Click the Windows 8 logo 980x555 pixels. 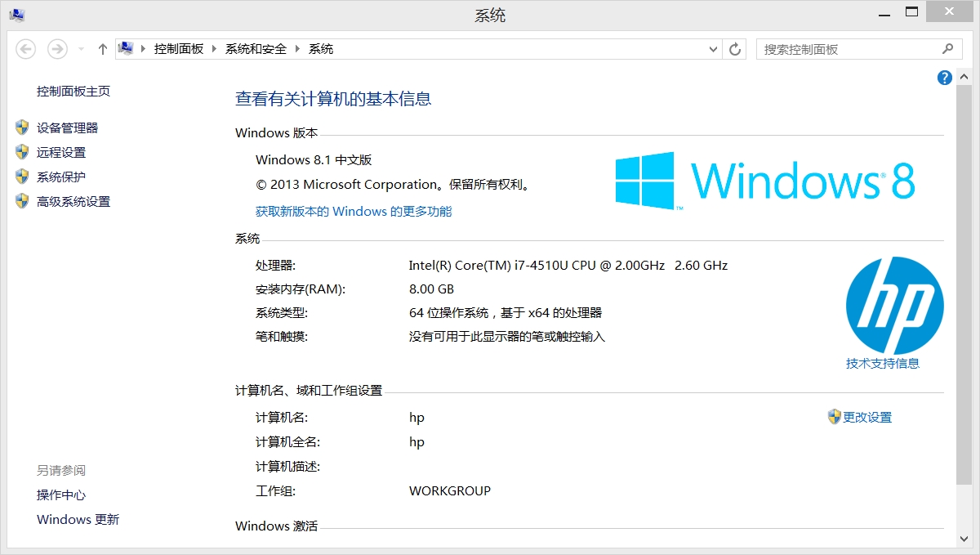pos(765,181)
